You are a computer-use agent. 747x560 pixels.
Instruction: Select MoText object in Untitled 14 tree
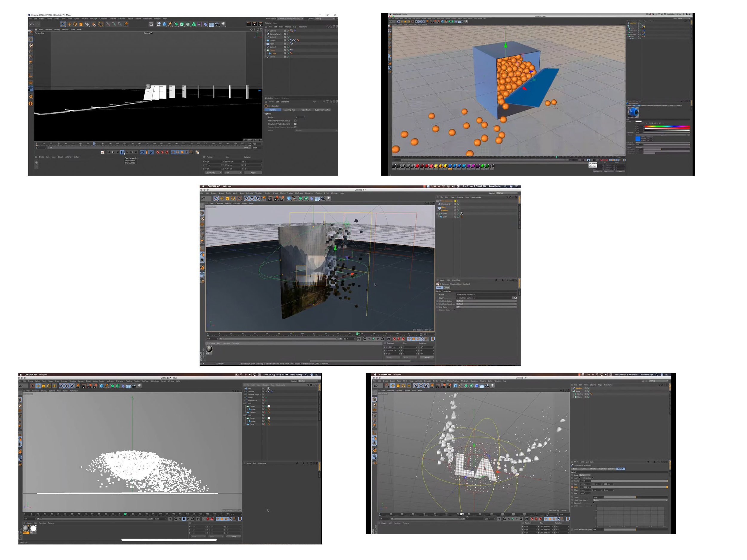580,394
